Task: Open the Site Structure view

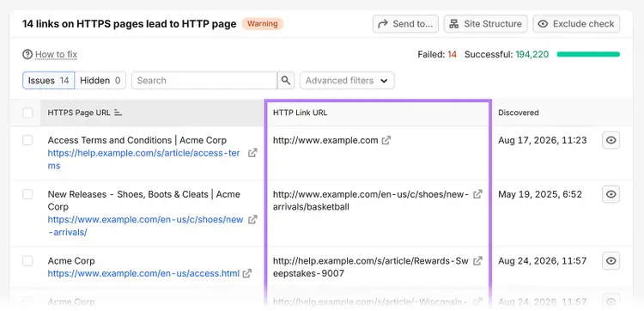Action: tap(485, 24)
